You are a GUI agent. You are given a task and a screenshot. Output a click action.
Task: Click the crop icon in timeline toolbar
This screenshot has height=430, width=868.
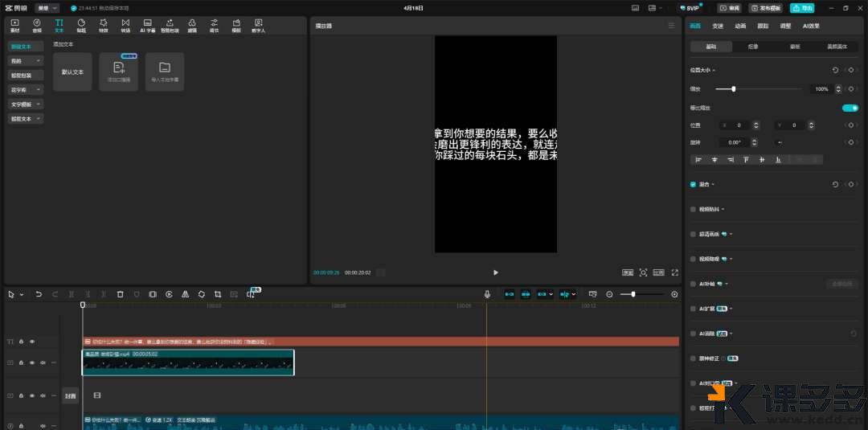click(x=218, y=294)
